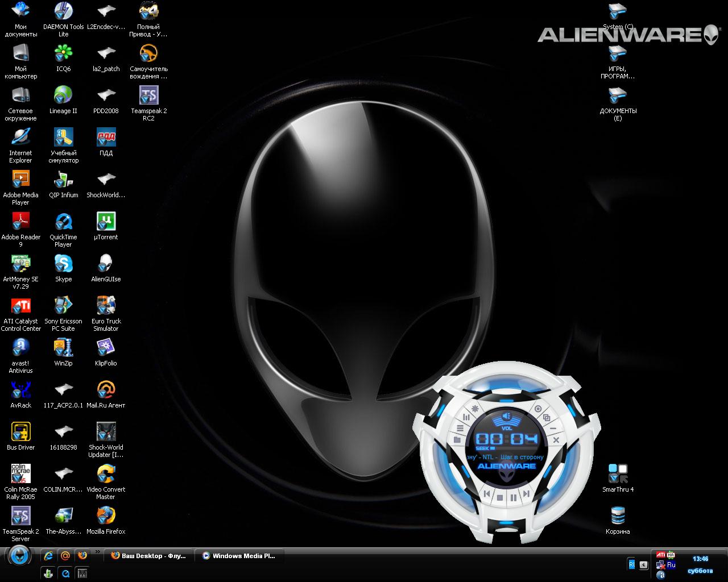Viewport: 728px width, 582px height.
Task: Select the Internet Explorer desktop icon
Action: pyautogui.click(x=21, y=145)
